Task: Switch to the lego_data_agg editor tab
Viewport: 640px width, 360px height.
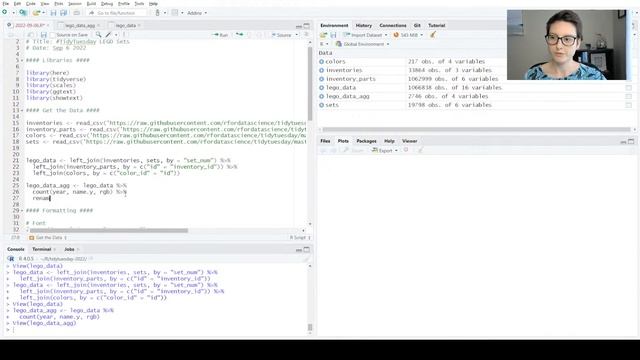Action: (x=80, y=26)
